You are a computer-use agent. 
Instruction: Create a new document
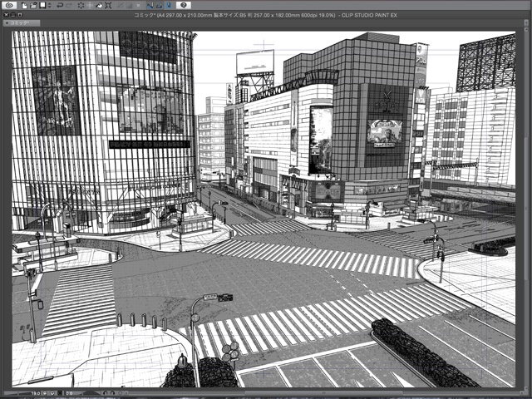(24, 5)
